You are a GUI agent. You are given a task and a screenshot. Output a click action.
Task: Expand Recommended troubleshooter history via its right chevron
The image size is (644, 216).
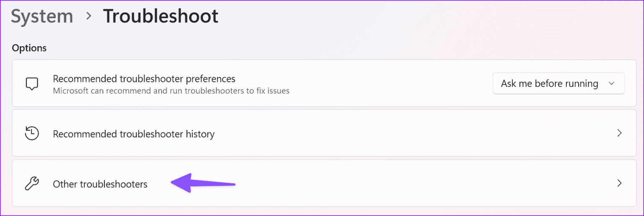point(619,133)
